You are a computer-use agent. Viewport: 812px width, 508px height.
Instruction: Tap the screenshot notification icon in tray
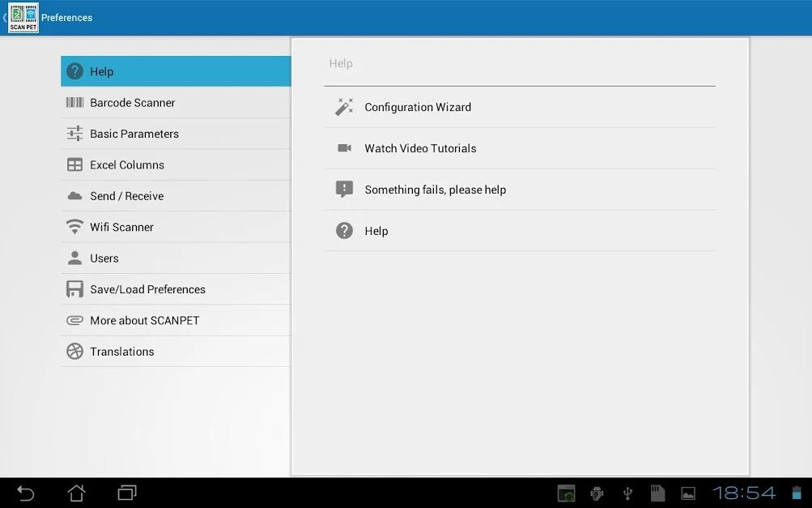pos(566,493)
